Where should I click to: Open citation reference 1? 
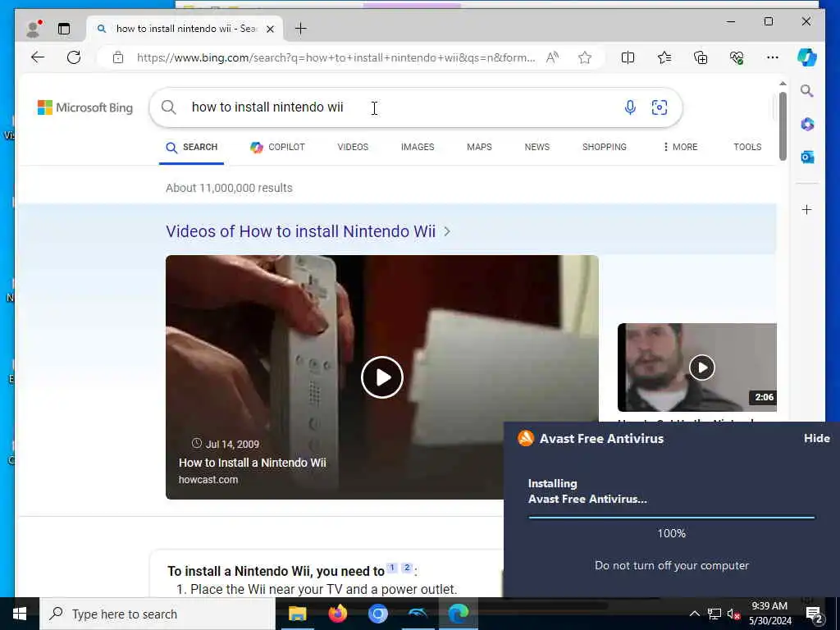[x=392, y=568]
